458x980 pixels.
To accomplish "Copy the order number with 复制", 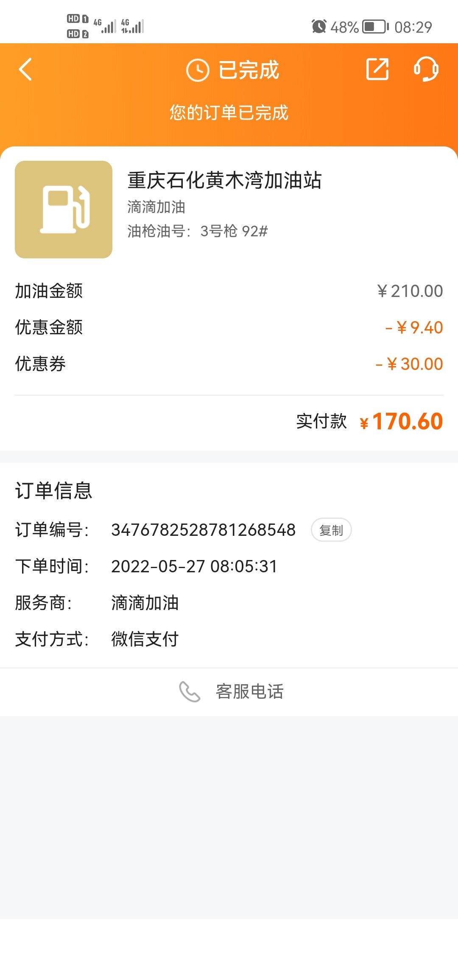I will (331, 530).
